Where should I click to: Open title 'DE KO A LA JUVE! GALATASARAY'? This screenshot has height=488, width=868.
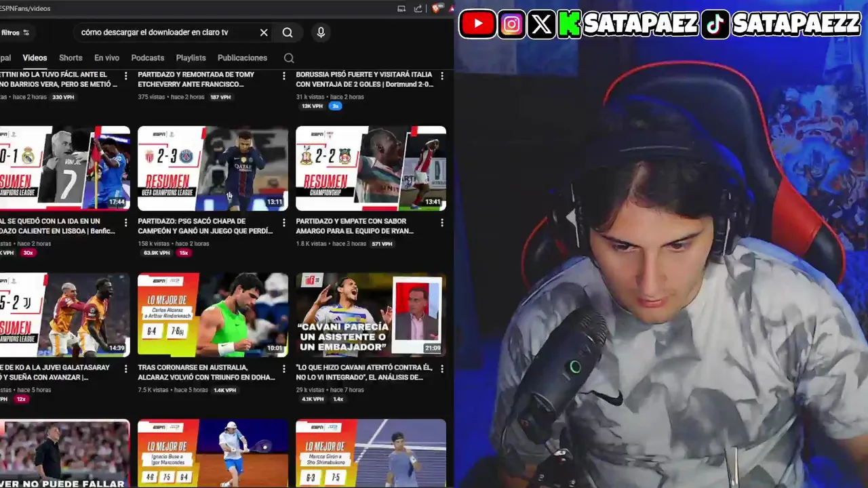click(54, 372)
